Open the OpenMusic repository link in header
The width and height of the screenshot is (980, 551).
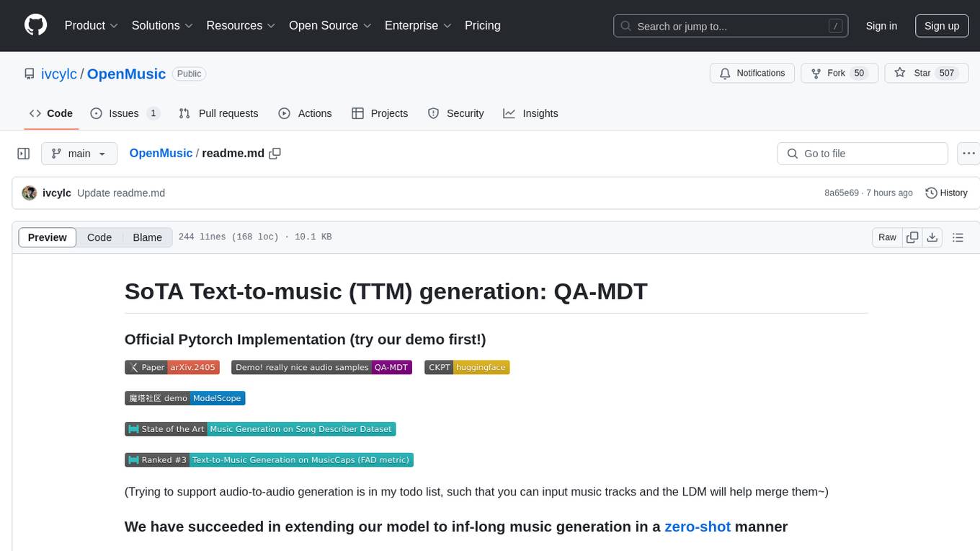[x=126, y=74]
